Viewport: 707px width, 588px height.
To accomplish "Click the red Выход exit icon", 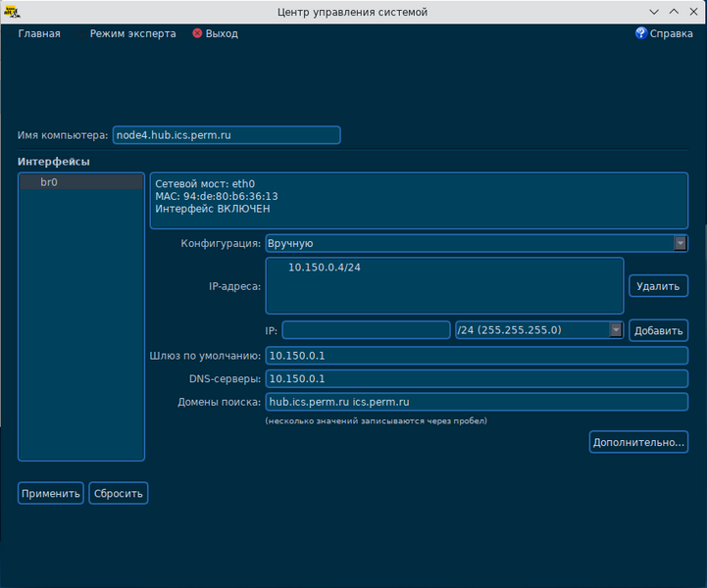I will click(x=197, y=33).
